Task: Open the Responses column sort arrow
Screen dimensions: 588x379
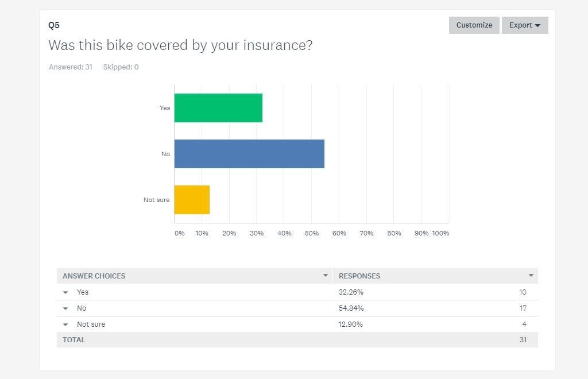Action: tap(531, 276)
